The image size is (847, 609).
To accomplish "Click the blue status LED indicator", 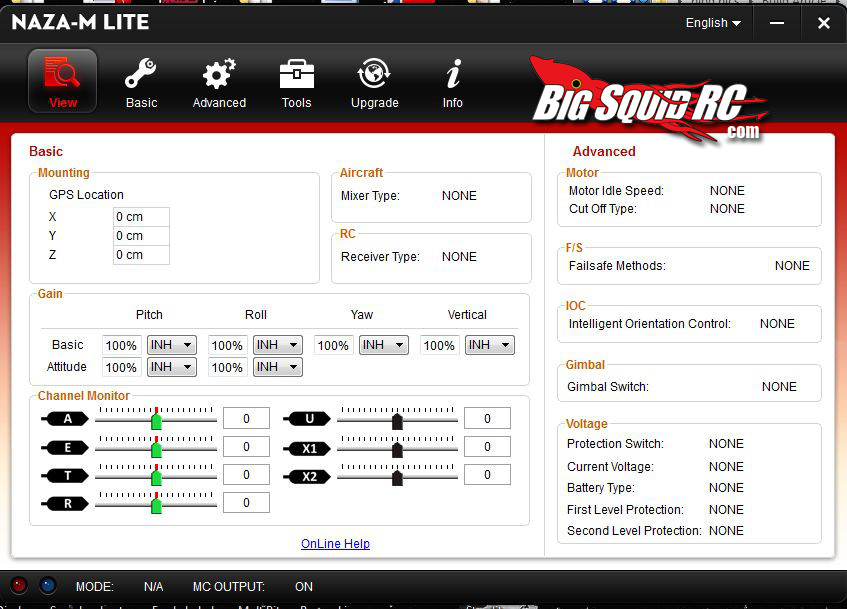I will [x=48, y=585].
